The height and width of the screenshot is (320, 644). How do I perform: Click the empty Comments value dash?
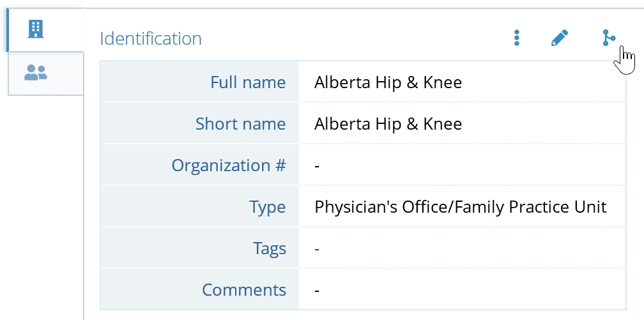click(x=317, y=291)
